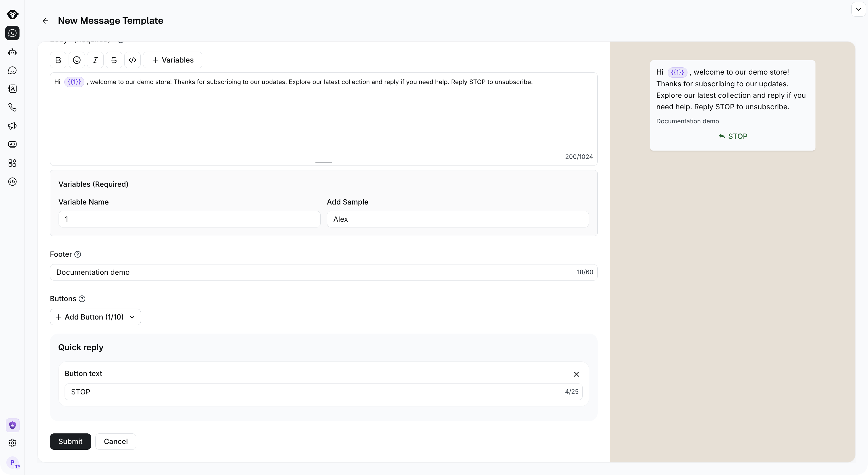The height and width of the screenshot is (475, 868).
Task: Click the "Quick reply" section heading
Action: coord(81,347)
